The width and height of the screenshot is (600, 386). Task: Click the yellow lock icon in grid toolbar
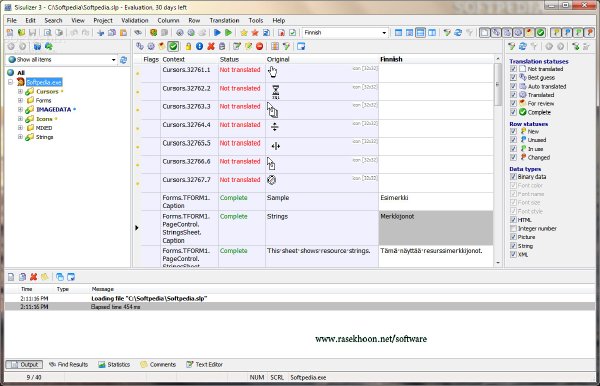tap(188, 47)
